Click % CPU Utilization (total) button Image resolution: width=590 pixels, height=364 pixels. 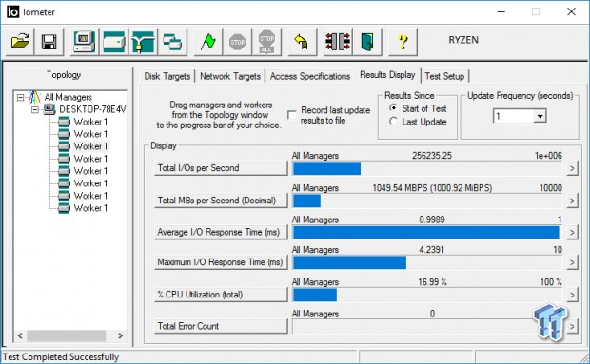(221, 295)
